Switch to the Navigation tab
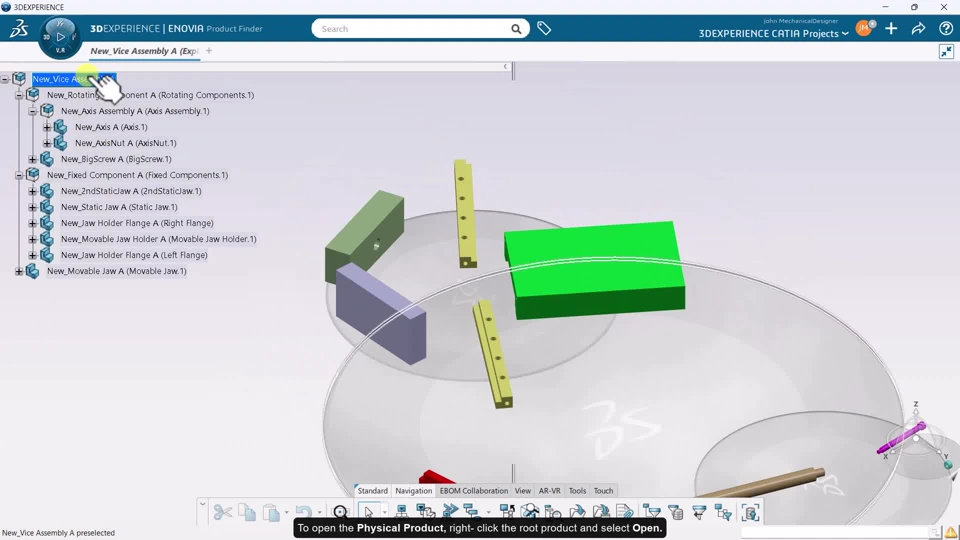960x540 pixels. coord(413,490)
